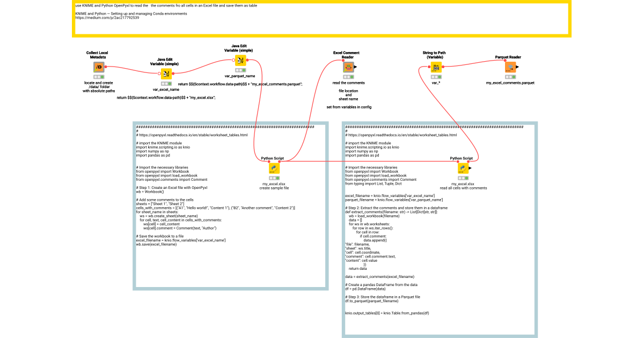Click the my_excel_comments.parquet node label

(x=510, y=83)
